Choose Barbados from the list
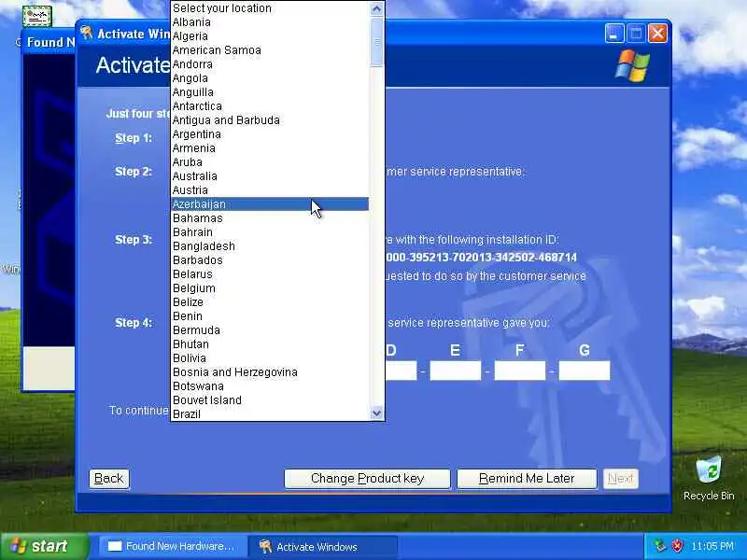 (x=270, y=260)
